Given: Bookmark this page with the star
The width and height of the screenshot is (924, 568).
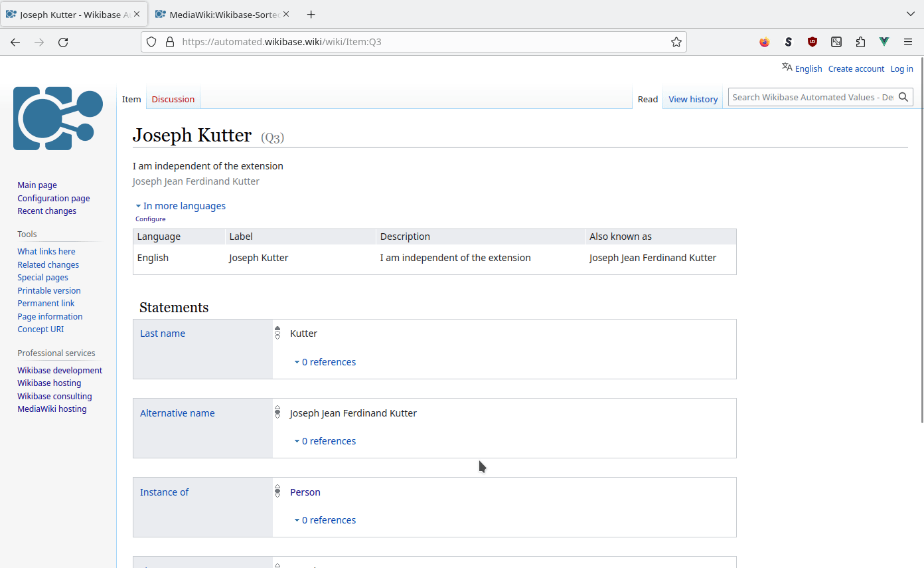Looking at the screenshot, I should (676, 41).
